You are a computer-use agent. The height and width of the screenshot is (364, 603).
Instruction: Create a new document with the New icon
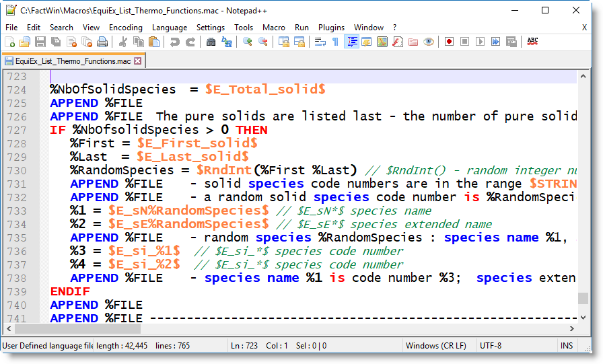tap(10, 42)
